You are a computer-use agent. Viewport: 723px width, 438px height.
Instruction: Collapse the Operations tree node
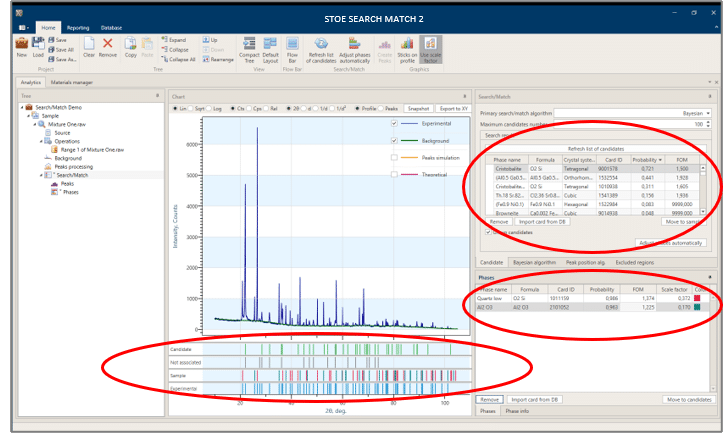[41, 142]
